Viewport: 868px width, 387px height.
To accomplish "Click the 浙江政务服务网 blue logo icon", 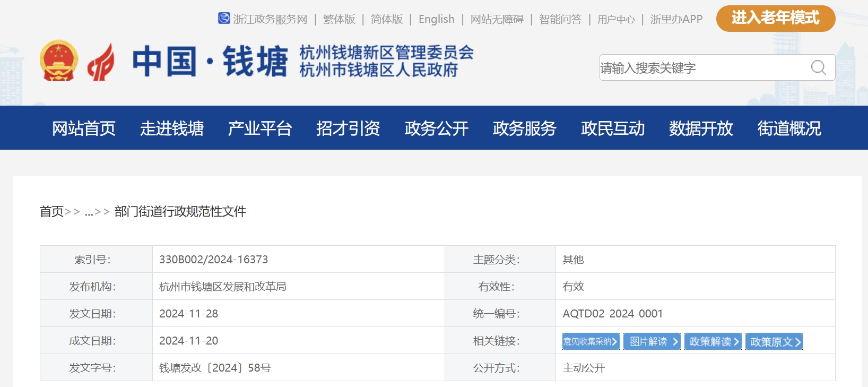I will coord(224,19).
